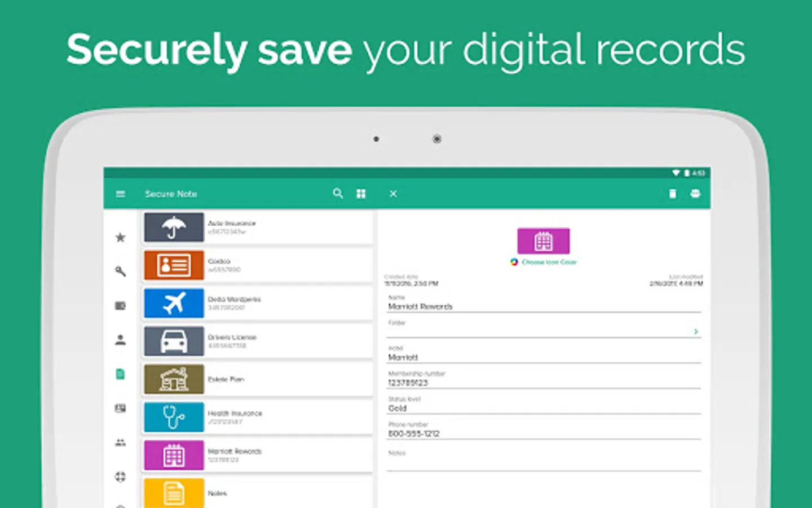The width and height of the screenshot is (812, 508).
Task: Open payment cards icon in sidebar
Action: [x=120, y=305]
